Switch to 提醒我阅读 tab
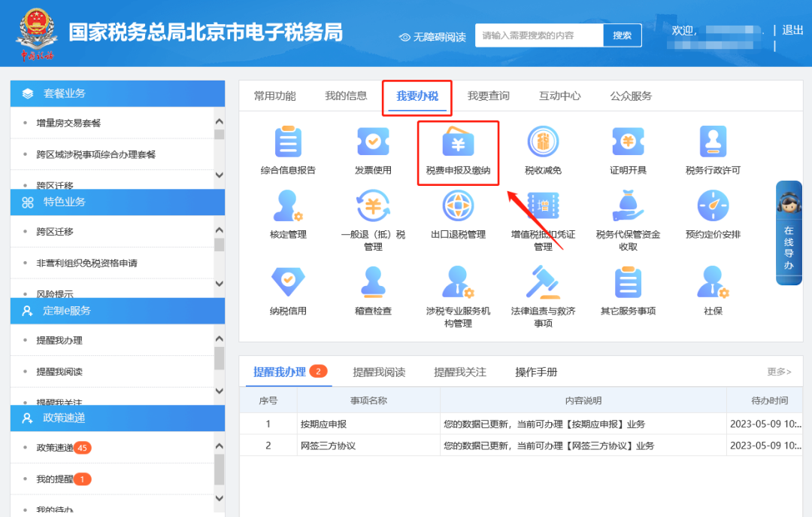This screenshot has height=517, width=812. click(x=379, y=372)
